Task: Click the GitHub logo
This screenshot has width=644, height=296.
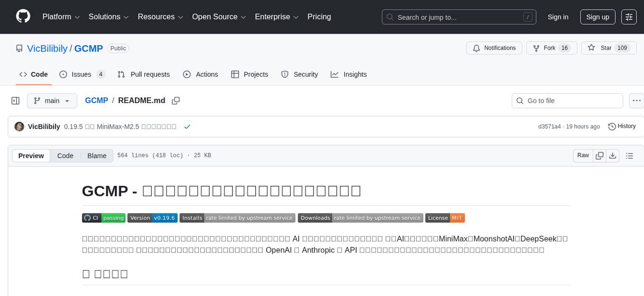Action: point(23,17)
